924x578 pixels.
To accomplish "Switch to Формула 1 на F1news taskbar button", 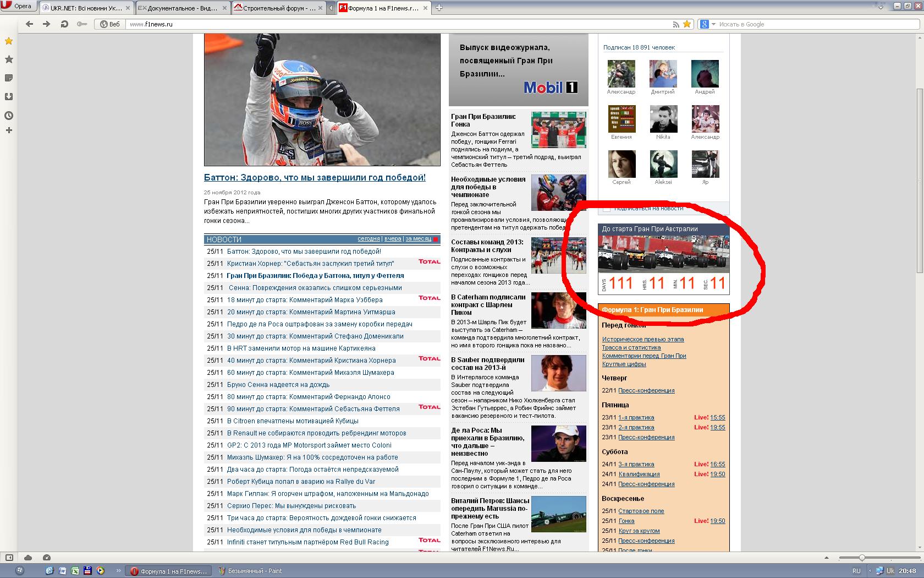I will [168, 571].
